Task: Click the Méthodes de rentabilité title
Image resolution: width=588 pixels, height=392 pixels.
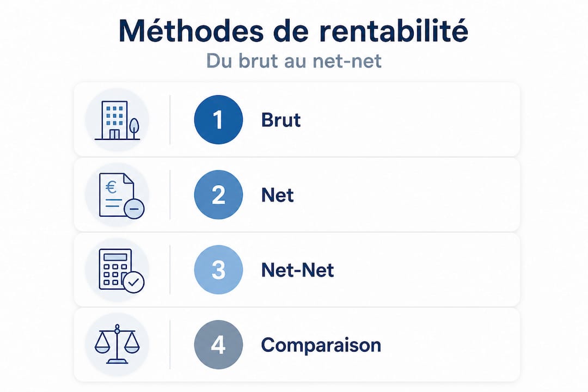Action: [x=293, y=30]
